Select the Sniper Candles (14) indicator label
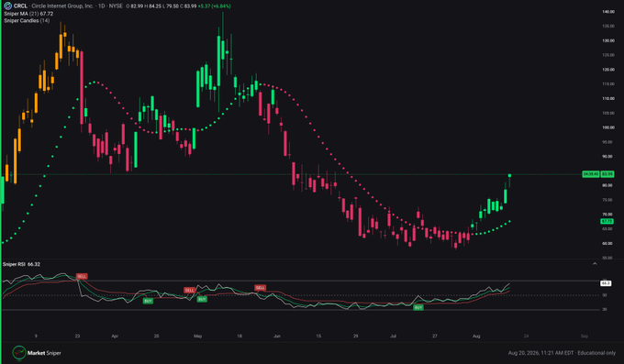This screenshot has height=364, width=624. click(27, 20)
